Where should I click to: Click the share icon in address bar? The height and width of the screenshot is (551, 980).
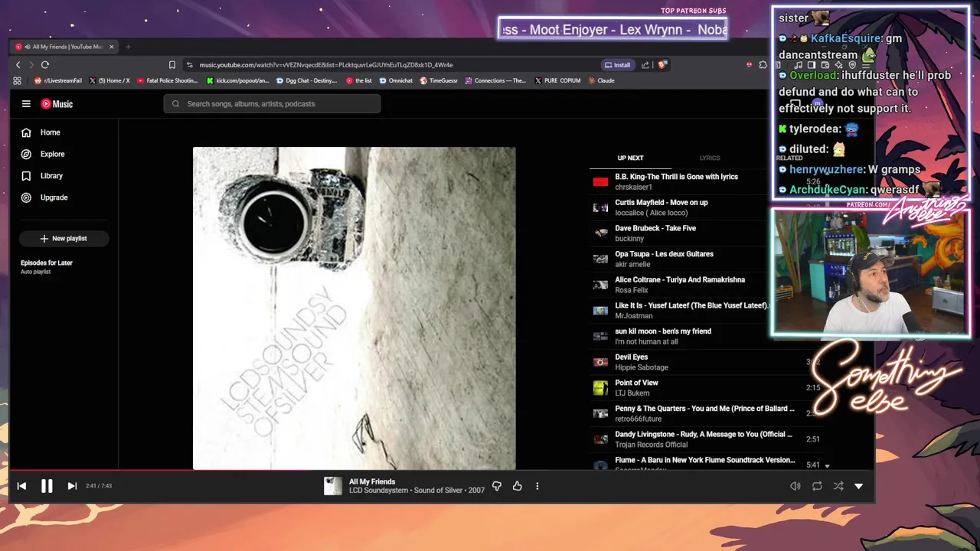tap(645, 65)
